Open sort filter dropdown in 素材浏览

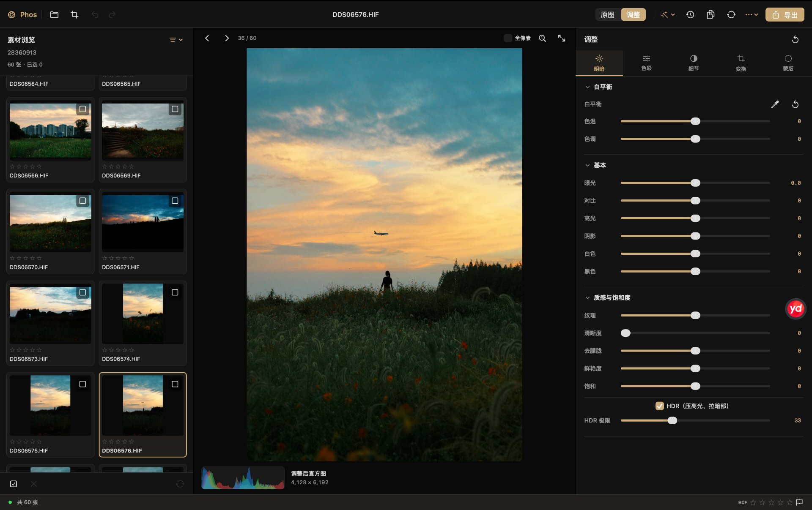[x=176, y=40]
